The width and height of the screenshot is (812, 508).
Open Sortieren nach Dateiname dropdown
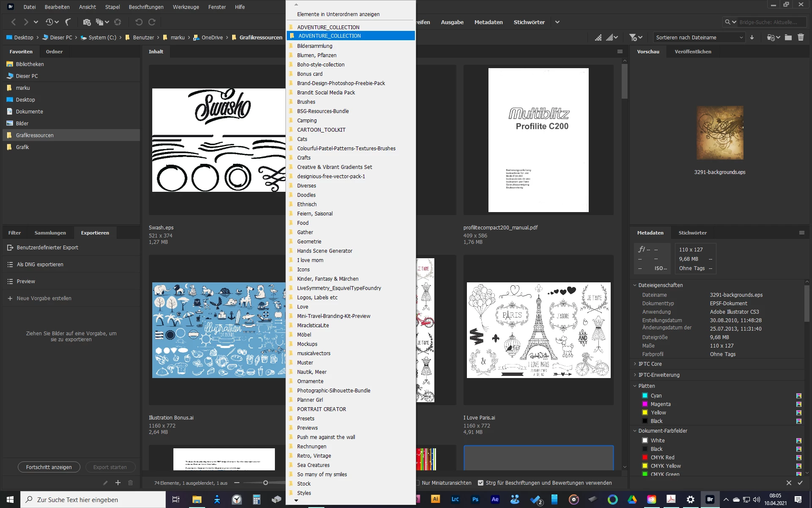coord(699,37)
